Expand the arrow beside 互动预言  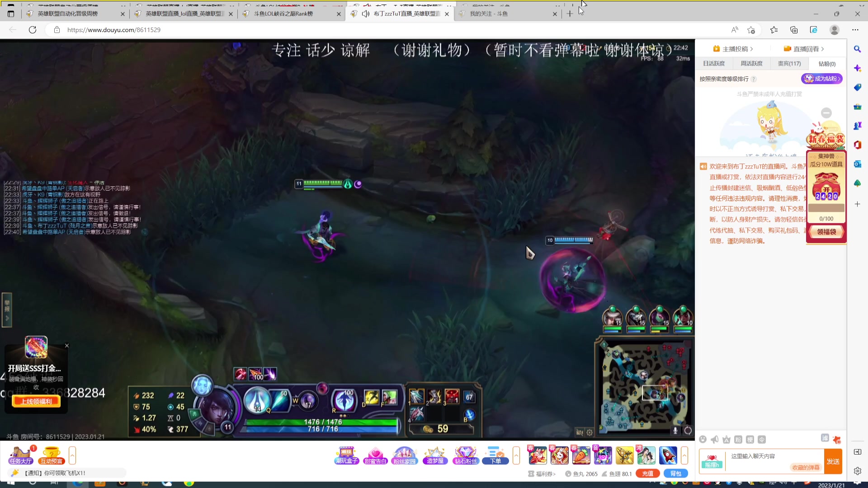pyautogui.click(x=72, y=455)
